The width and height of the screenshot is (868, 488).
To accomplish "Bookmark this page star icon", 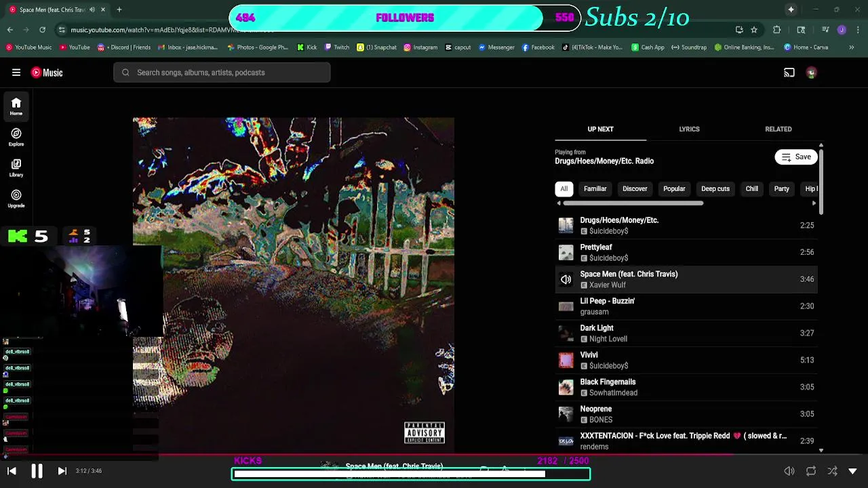I will 753,30.
